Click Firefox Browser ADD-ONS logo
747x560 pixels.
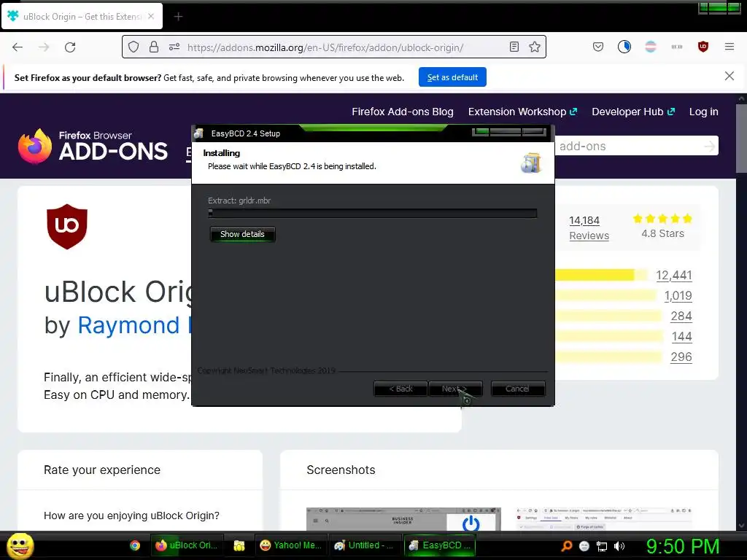[93, 146]
